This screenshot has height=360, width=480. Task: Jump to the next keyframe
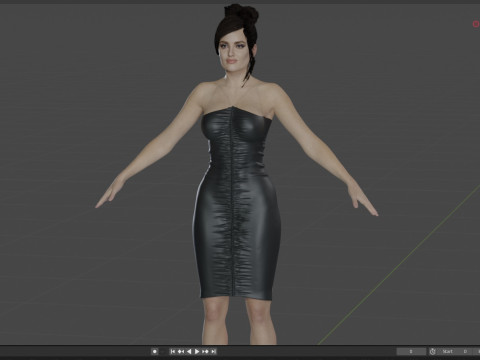205,351
